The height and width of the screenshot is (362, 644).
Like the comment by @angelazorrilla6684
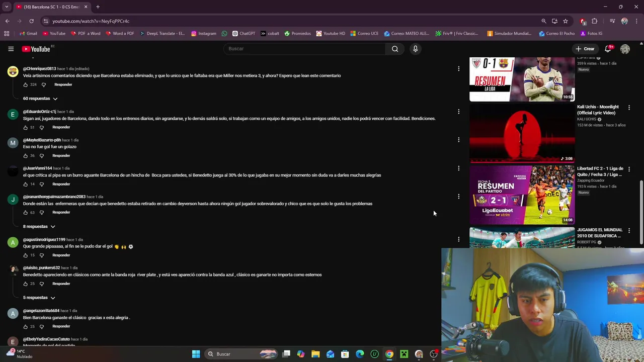(26, 326)
